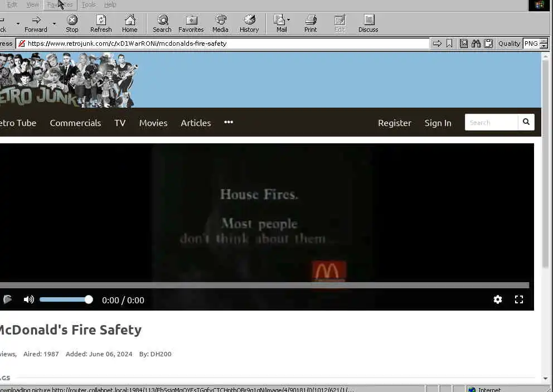Click the scrollbar down arrow

(546, 379)
